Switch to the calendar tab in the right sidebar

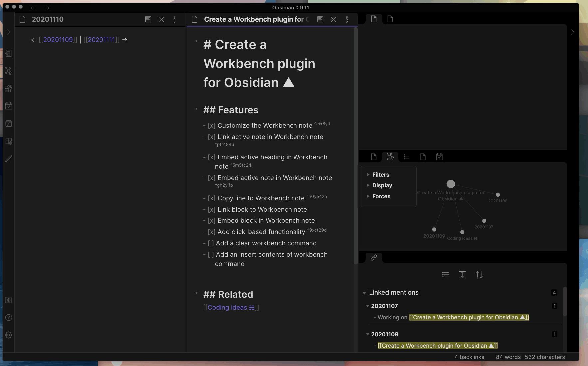pos(439,157)
